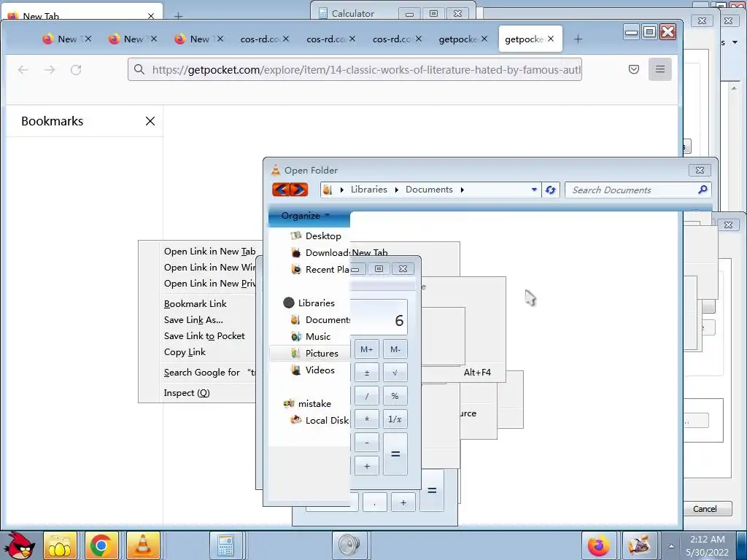Click Firefox back arrow button
This screenshot has width=747, height=560.
click(x=23, y=70)
